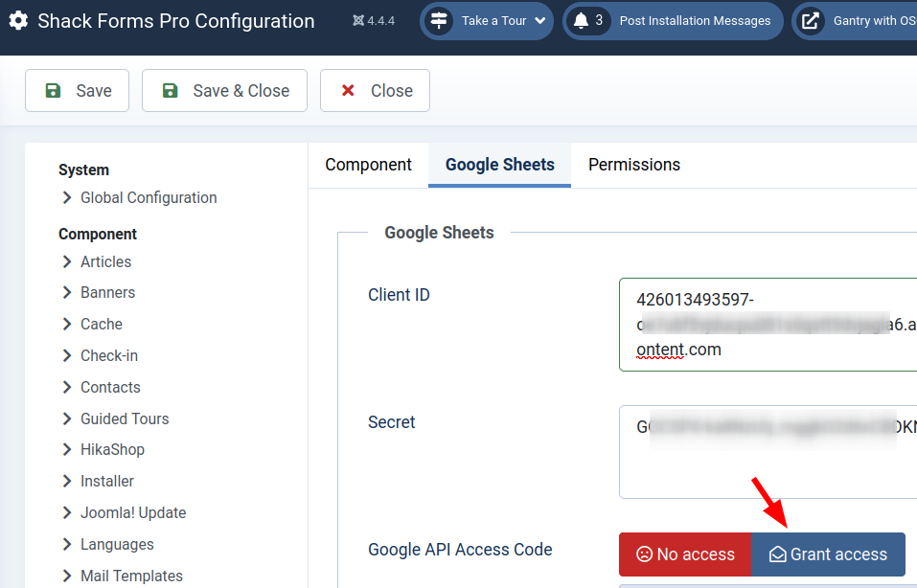Screen dimensions: 917x588
Task: Click the Secret field label
Action: [391, 422]
